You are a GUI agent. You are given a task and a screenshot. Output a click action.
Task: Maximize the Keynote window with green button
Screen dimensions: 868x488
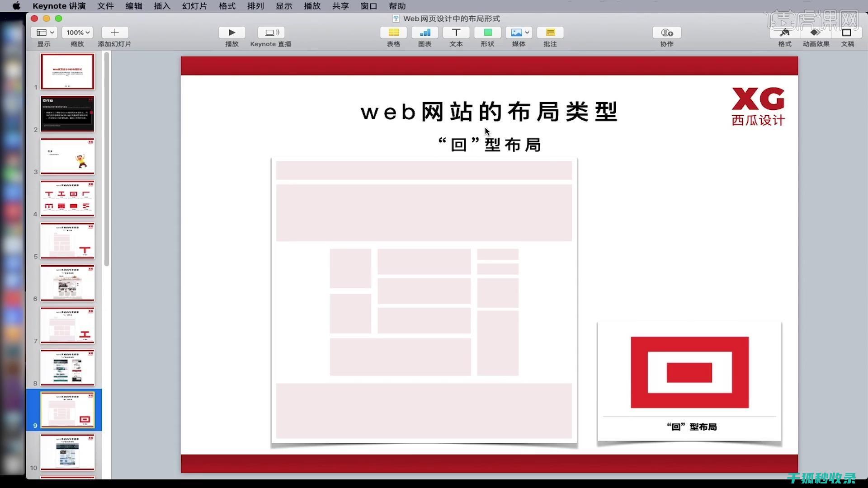point(58,19)
